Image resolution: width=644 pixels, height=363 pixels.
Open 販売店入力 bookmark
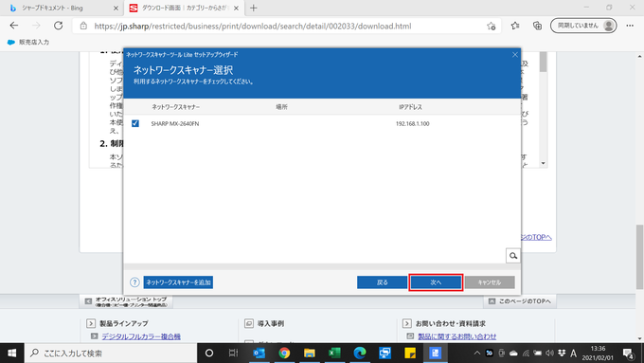[28, 42]
